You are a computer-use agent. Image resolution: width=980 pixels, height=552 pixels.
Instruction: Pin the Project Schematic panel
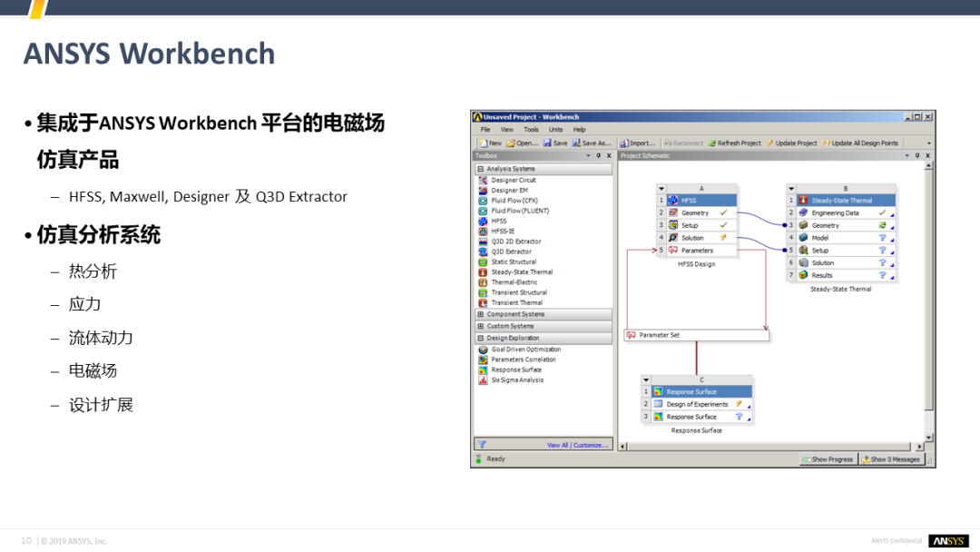[916, 155]
